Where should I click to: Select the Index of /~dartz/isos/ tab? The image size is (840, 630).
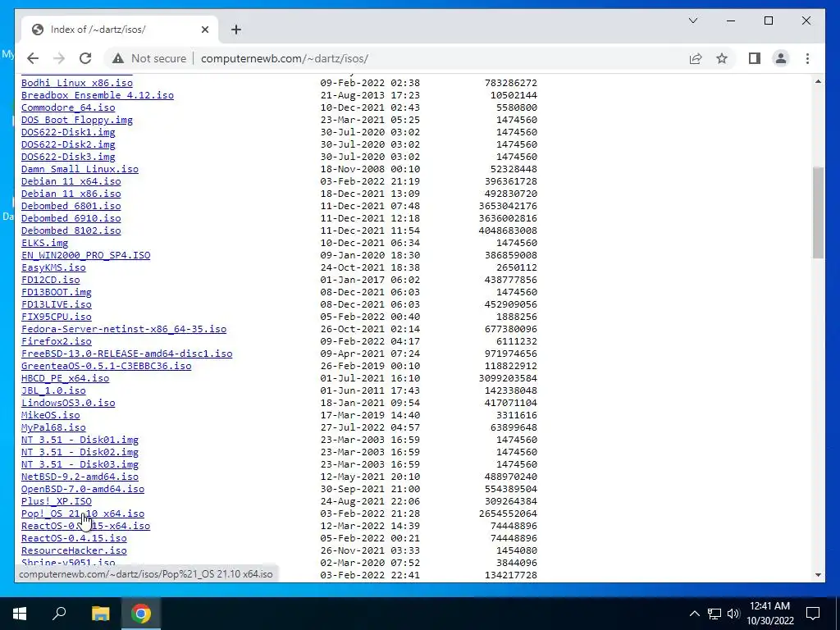[119, 30]
